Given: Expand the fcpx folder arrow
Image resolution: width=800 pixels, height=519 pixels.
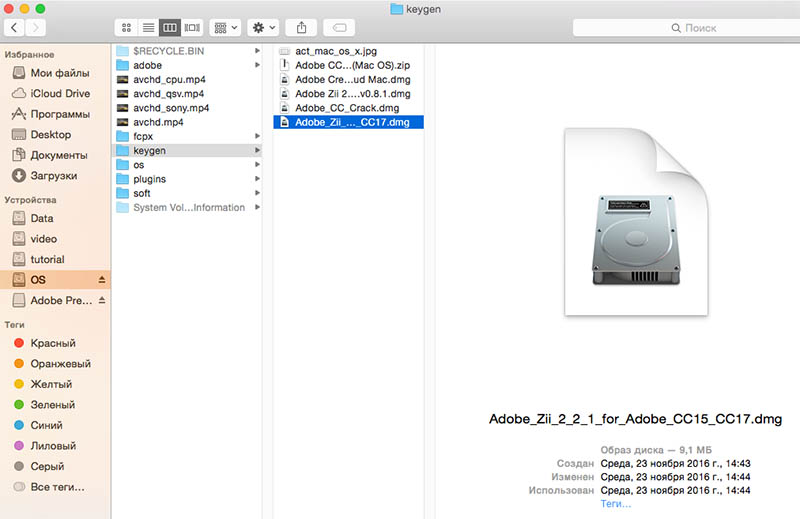Looking at the screenshot, I should (257, 136).
